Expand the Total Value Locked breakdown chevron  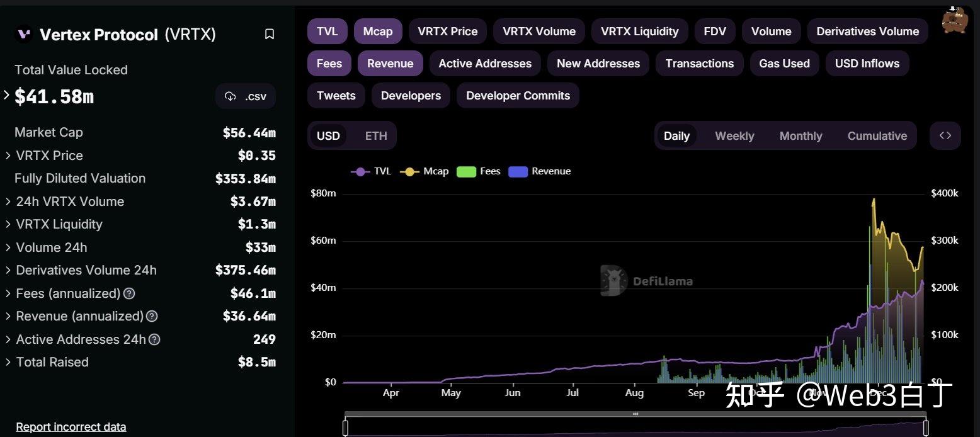coord(6,95)
